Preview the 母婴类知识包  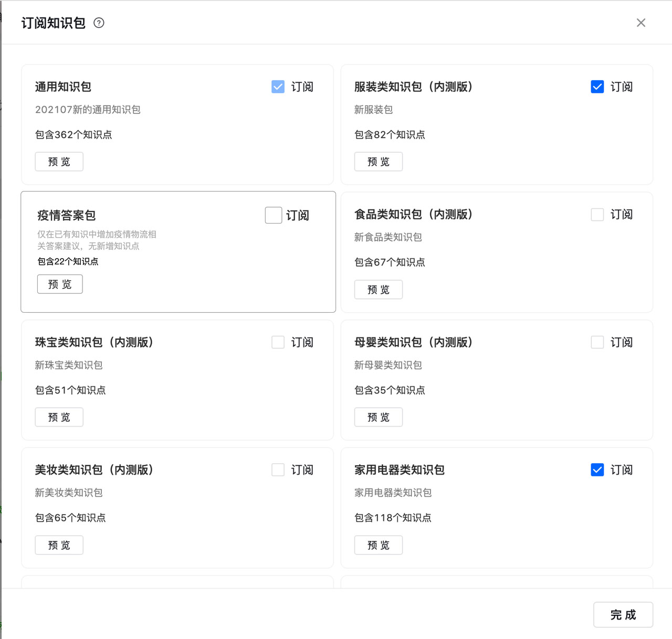[379, 417]
